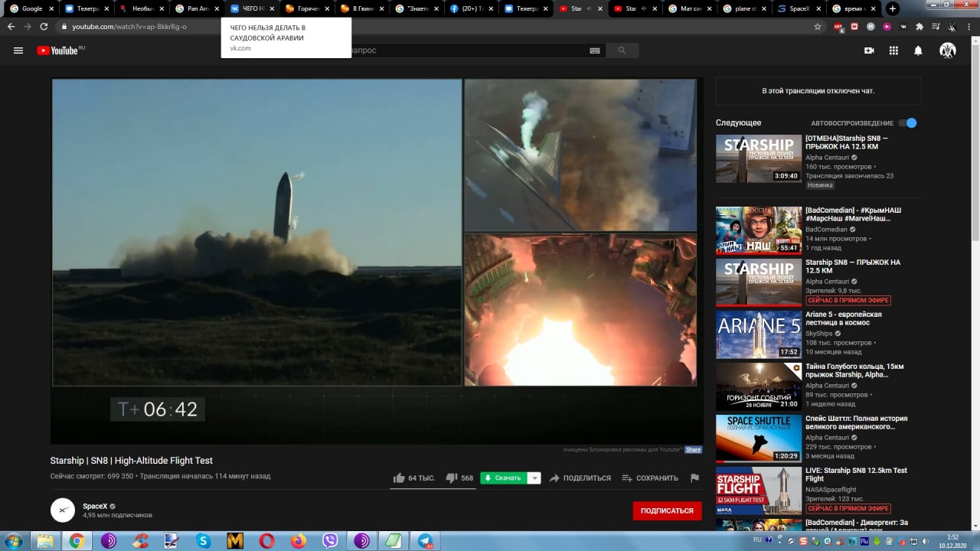Open the media control playlist icon
Screen dimensions: 980x551
(x=935, y=26)
